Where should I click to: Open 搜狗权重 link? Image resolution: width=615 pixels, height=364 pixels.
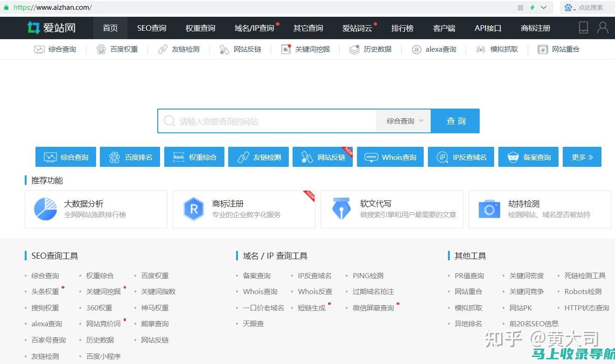click(45, 308)
